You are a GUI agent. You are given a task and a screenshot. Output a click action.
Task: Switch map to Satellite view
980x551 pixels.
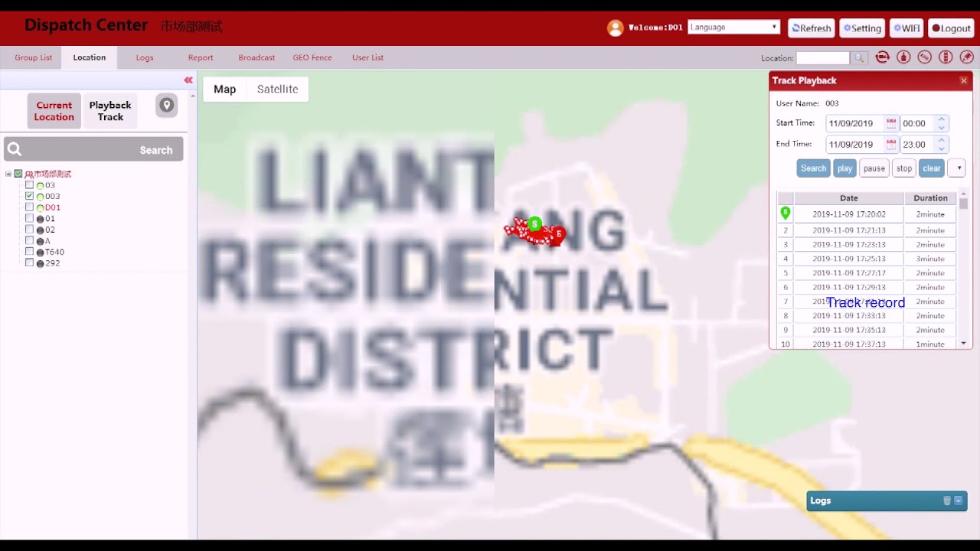point(277,89)
